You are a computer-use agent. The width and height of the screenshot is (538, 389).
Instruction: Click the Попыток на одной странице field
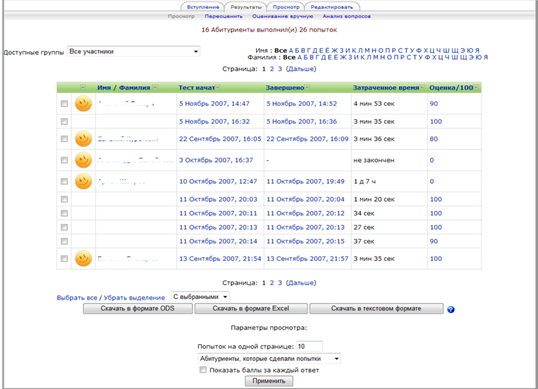click(309, 346)
